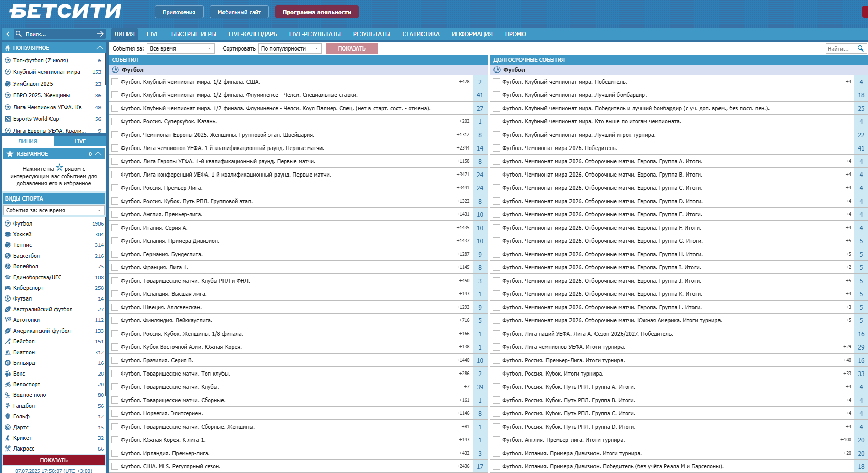Click the Хоккей sport icon
The height and width of the screenshot is (473, 868).
[x=8, y=234]
